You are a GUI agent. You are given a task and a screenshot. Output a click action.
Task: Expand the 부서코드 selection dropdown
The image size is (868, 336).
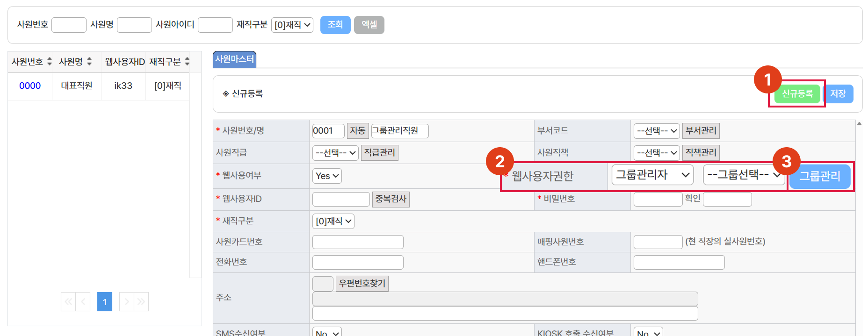(656, 131)
